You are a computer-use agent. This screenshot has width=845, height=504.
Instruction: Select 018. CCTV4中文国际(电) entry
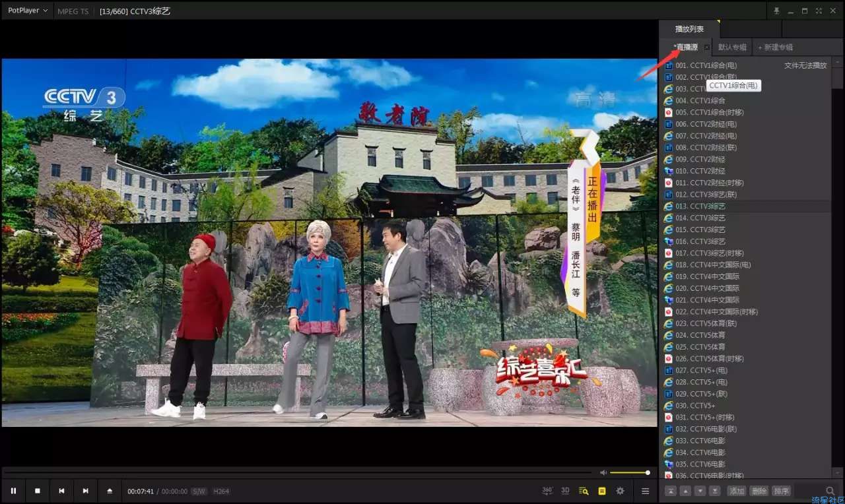[x=746, y=265]
